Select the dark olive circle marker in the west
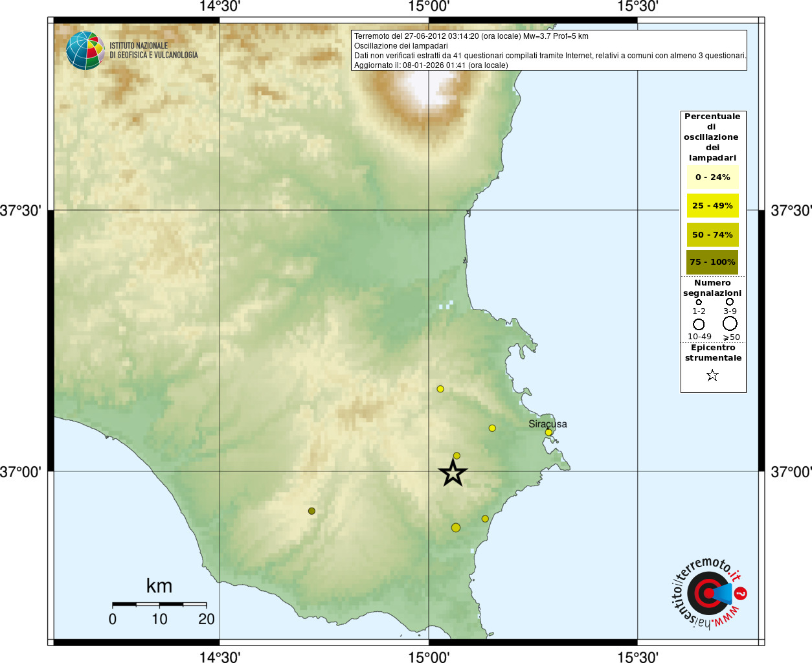Viewport: 812px width, 663px height. (311, 511)
